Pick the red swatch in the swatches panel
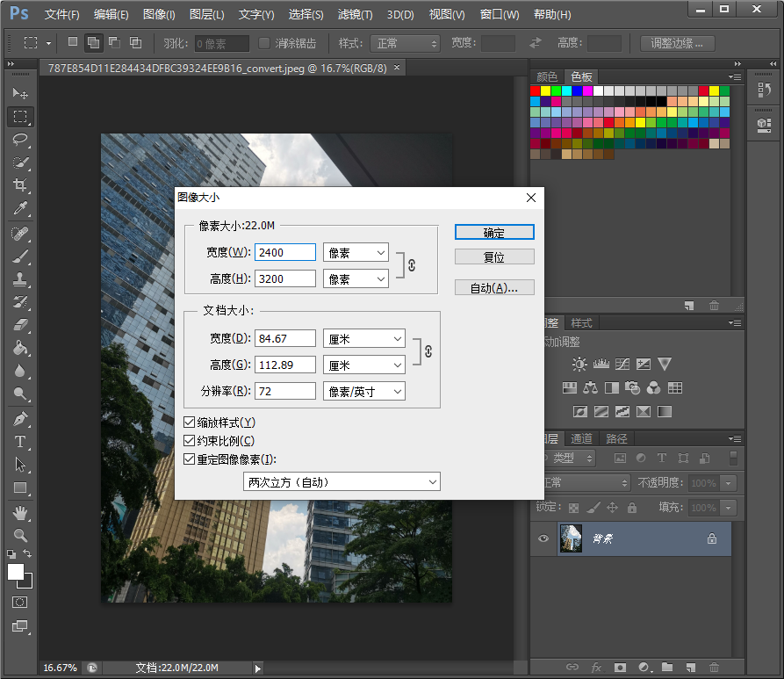 536,90
